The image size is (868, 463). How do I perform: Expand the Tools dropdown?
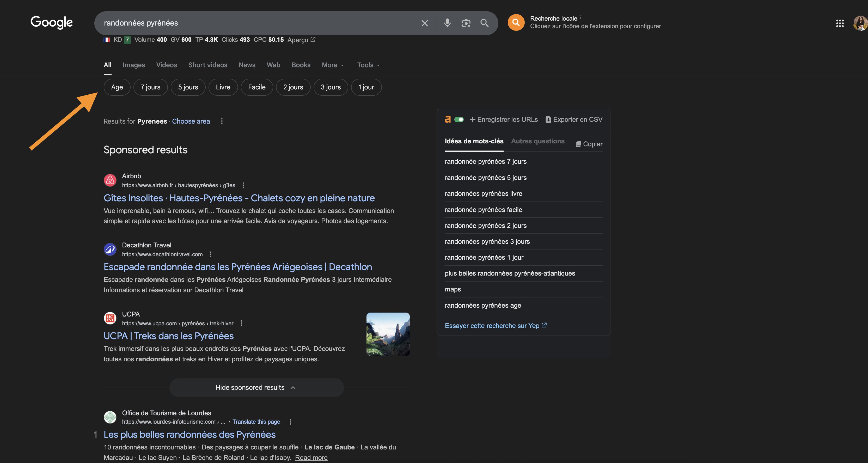coord(368,65)
